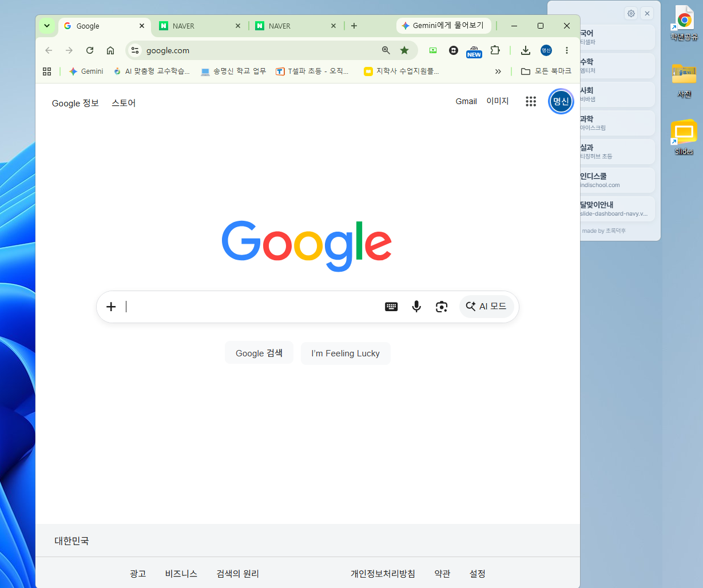
Task: Open '지학사 수업지원플' bookmark
Action: point(402,71)
